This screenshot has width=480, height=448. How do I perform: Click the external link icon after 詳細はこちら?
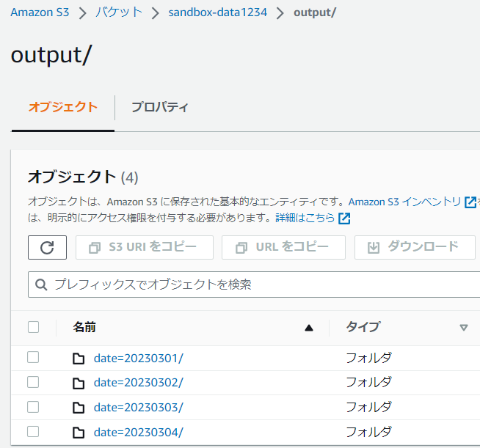click(344, 219)
